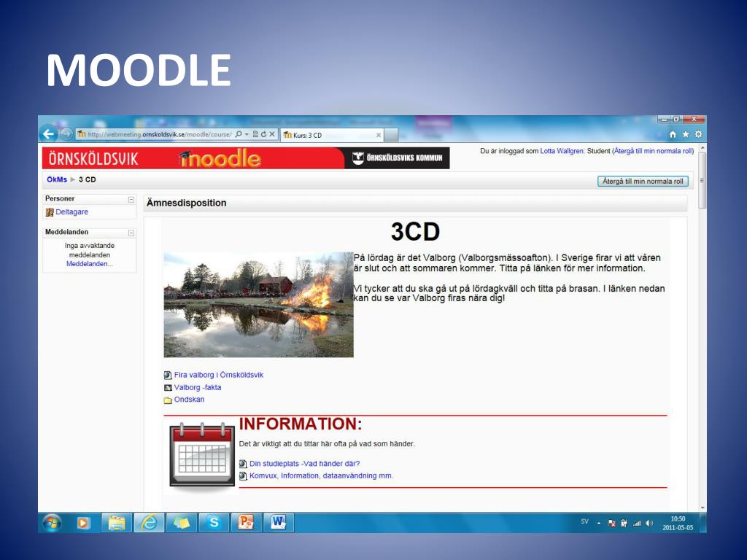This screenshot has width=747, height=560.
Task: Click the folder icon beside Ondskan
Action: tap(168, 400)
